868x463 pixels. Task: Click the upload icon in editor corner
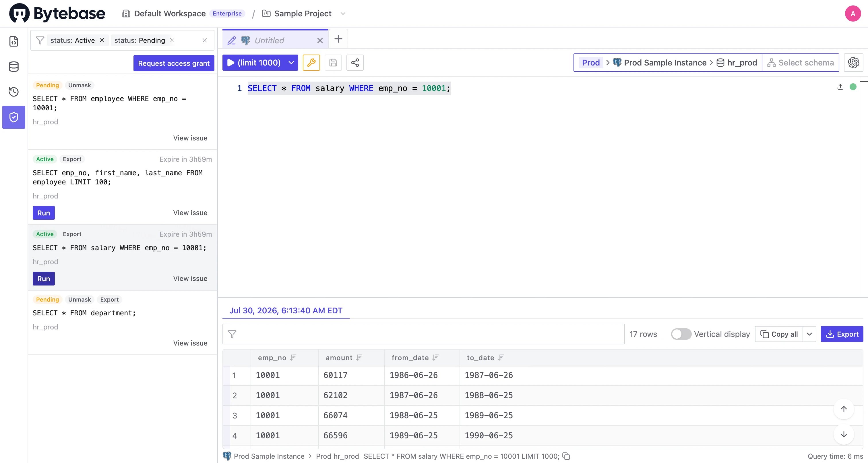[840, 87]
